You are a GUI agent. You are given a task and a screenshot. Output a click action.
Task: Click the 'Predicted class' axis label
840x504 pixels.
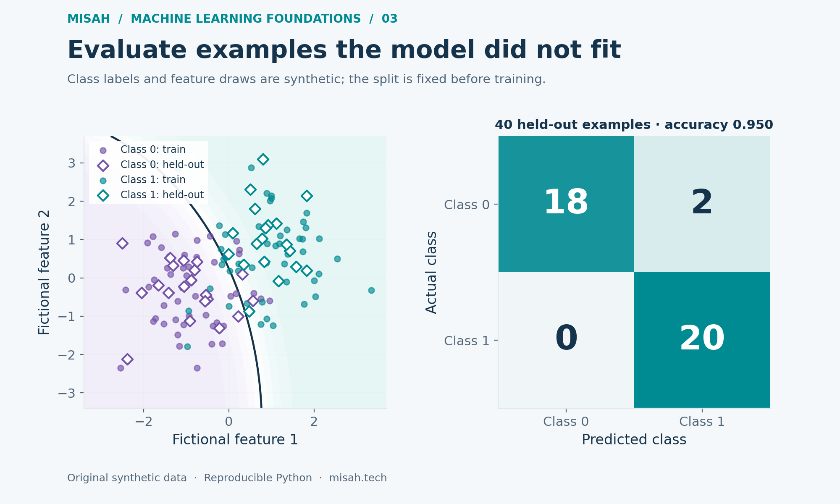pos(634,440)
